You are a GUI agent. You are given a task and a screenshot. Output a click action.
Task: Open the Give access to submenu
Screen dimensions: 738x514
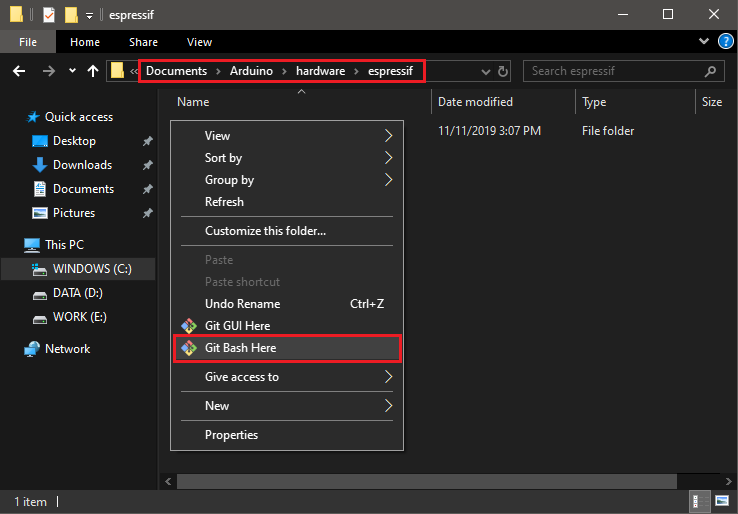pos(287,377)
